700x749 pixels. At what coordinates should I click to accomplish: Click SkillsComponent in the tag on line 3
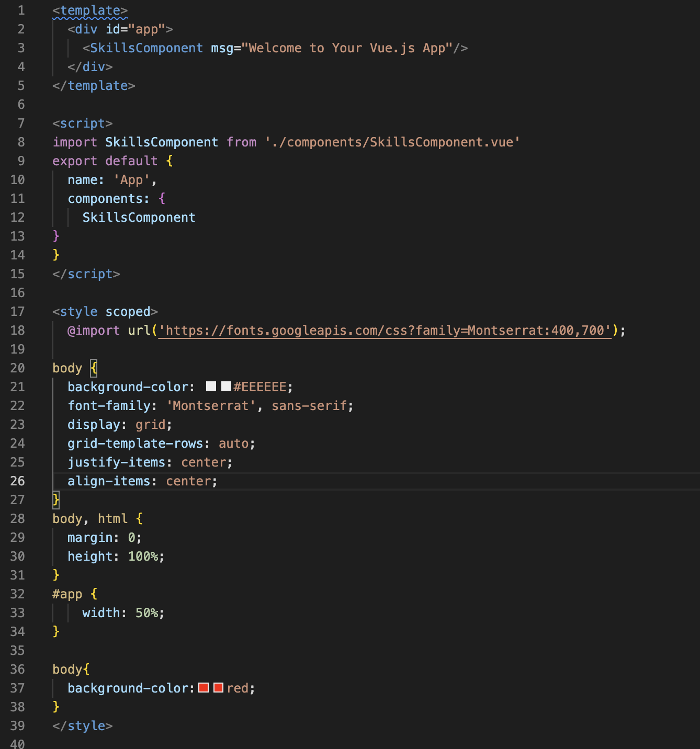point(146,48)
